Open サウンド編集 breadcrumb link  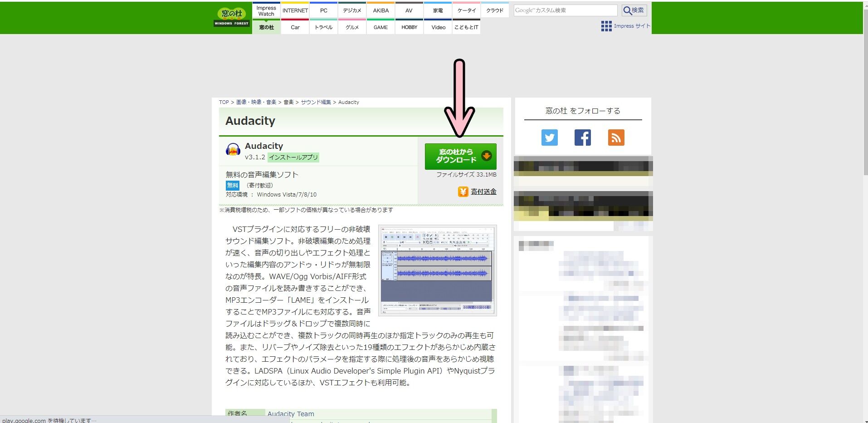[316, 102]
